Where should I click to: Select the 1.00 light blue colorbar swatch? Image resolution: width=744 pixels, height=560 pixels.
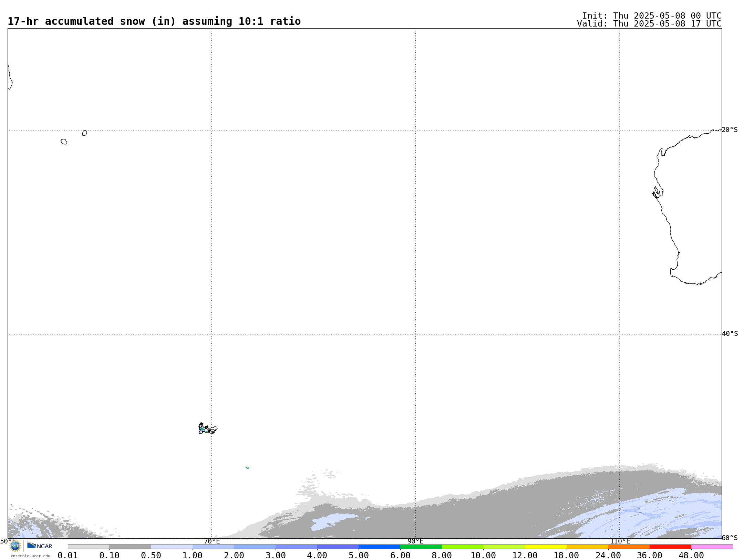(213, 547)
